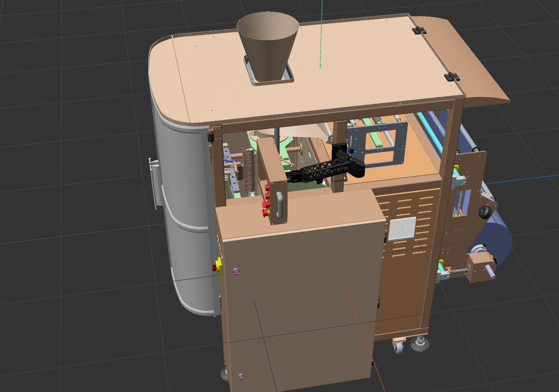Click the black round knob on side plate
The width and height of the screenshot is (559, 392).
[484, 212]
